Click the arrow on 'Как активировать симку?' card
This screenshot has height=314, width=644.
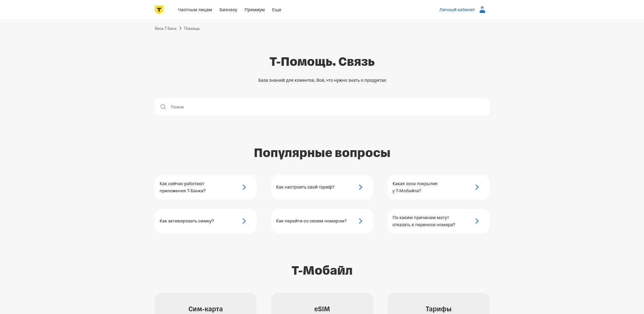point(244,221)
